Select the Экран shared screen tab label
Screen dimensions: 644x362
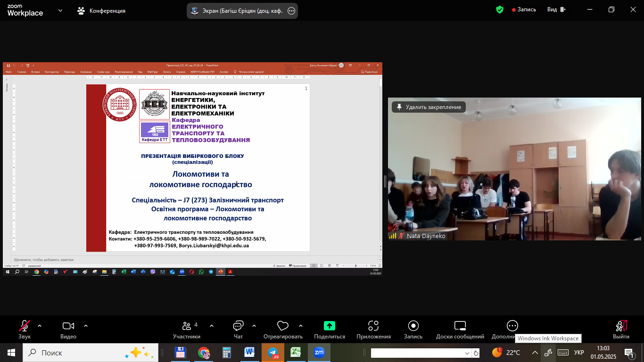tap(242, 11)
